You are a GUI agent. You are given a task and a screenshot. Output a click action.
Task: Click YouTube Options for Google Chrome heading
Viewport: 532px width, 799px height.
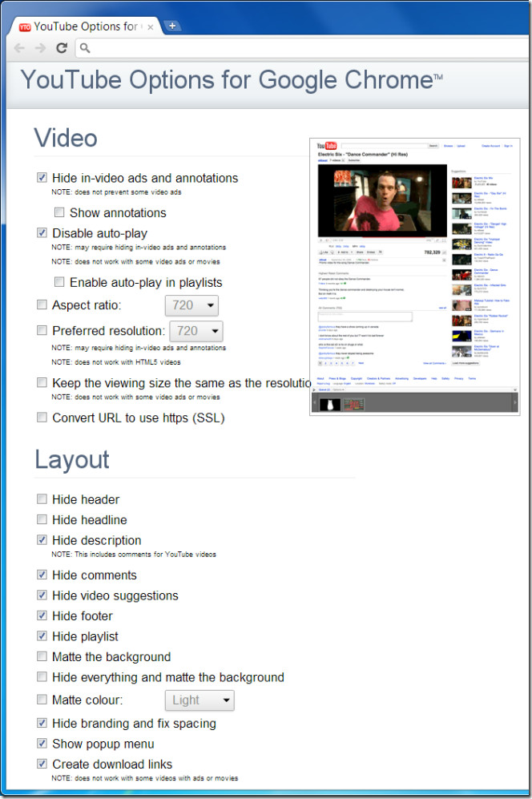232,80
